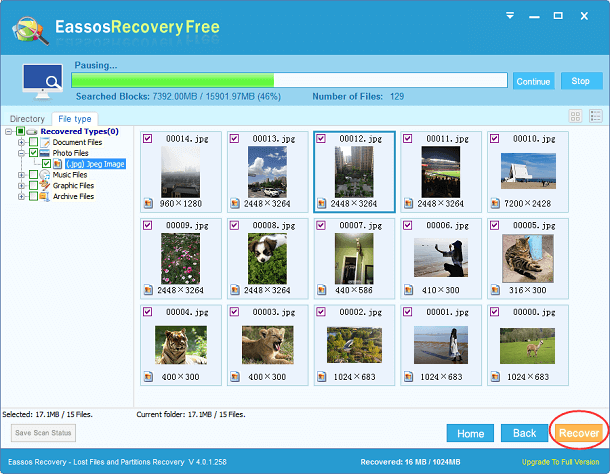Expand the Music Files node

click(22, 175)
